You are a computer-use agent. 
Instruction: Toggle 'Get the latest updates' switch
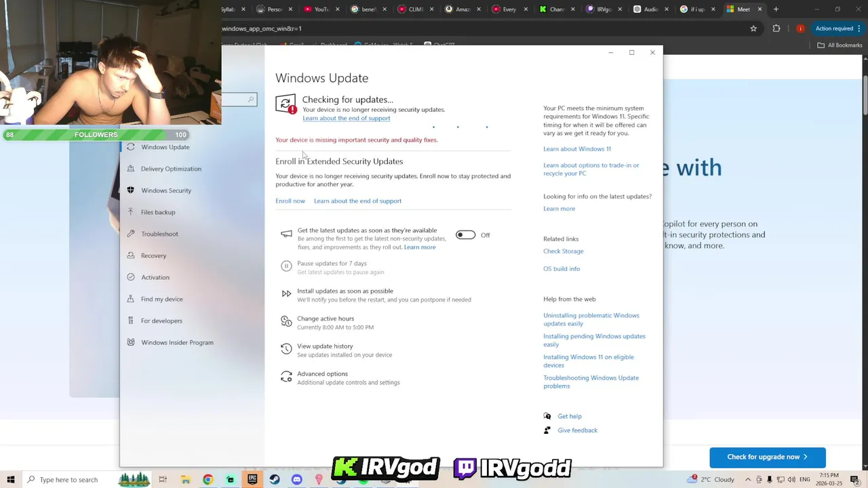pyautogui.click(x=465, y=235)
